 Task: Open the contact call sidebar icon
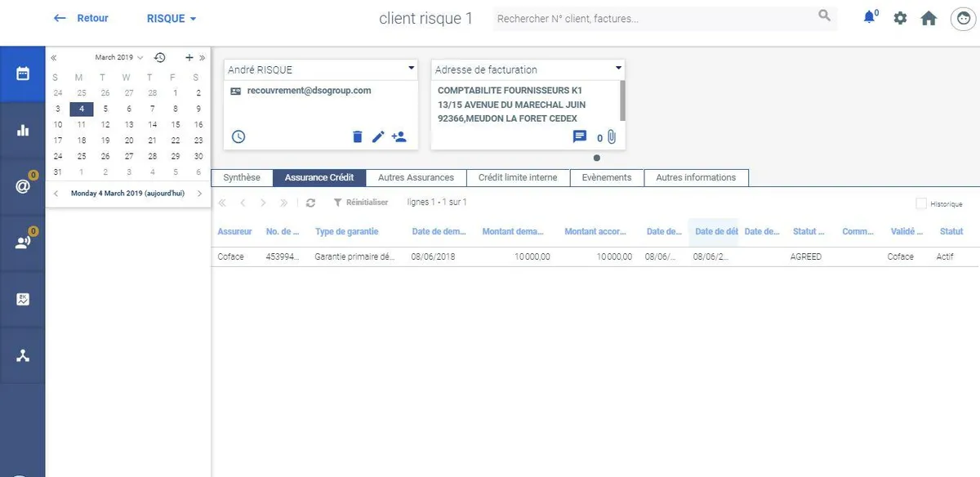[23, 242]
